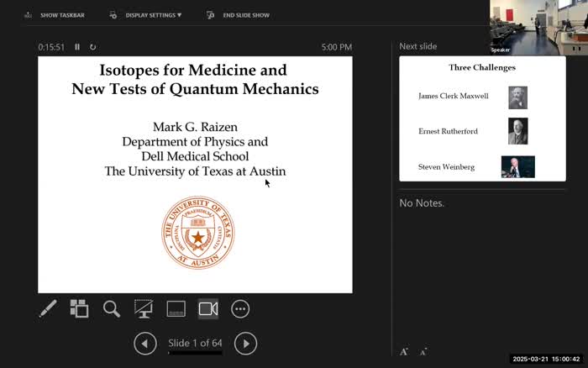Viewport: 588px width, 368px height.
Task: Click the slide progress bar under the counter
Action: (x=195, y=353)
